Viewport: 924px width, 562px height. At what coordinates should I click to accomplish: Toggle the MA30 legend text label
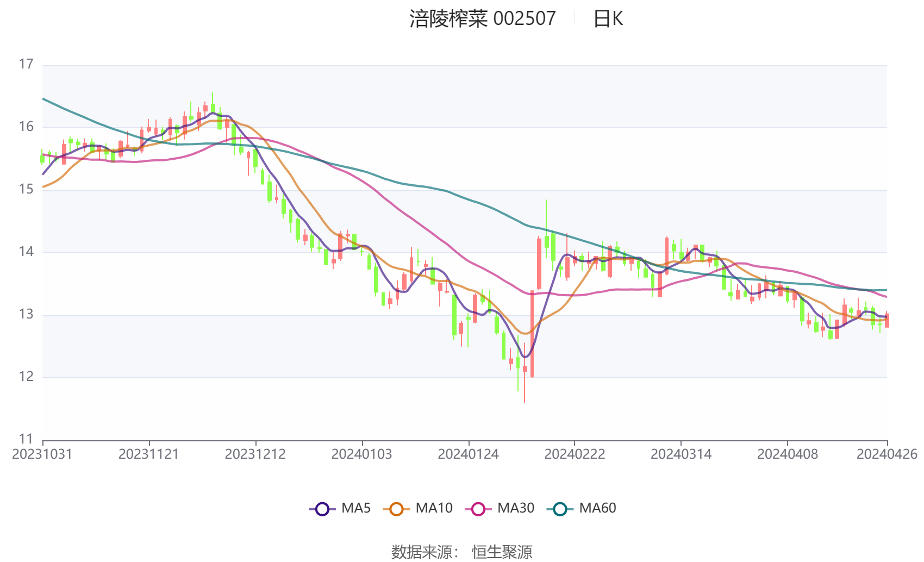coord(516,508)
